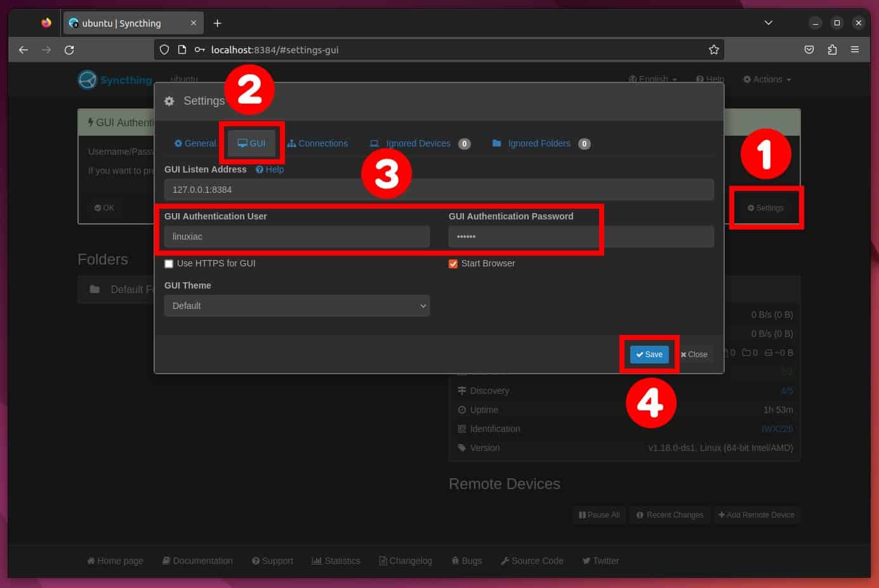The height and width of the screenshot is (588, 879).
Task: Click the reload page icon in Firefox
Action: coord(69,49)
